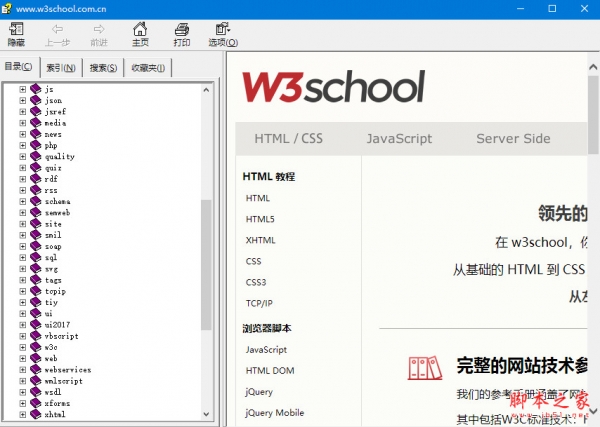
Task: Open the HTML5 tutorial link
Action: [260, 219]
